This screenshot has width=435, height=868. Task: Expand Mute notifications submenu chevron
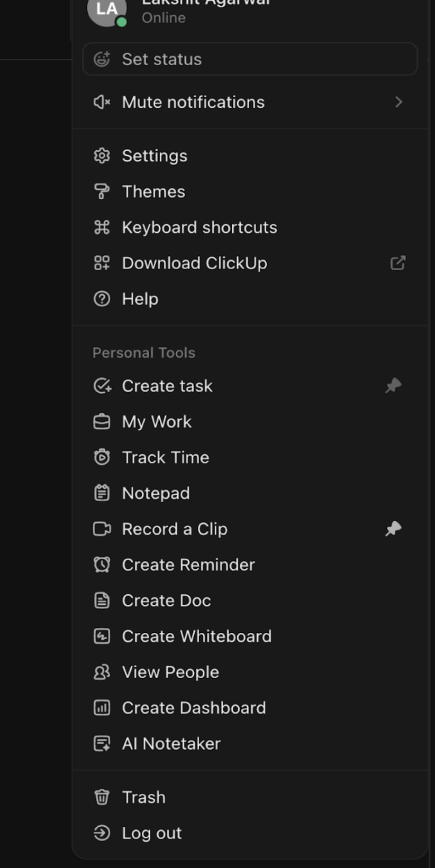[398, 102]
